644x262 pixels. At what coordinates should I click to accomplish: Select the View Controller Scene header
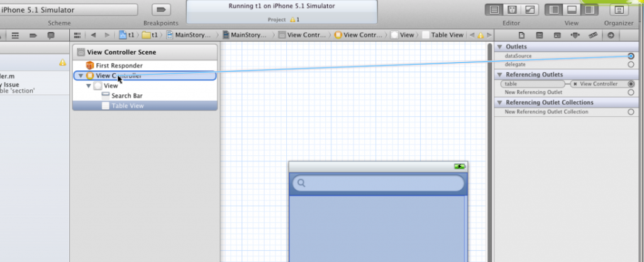pos(145,53)
